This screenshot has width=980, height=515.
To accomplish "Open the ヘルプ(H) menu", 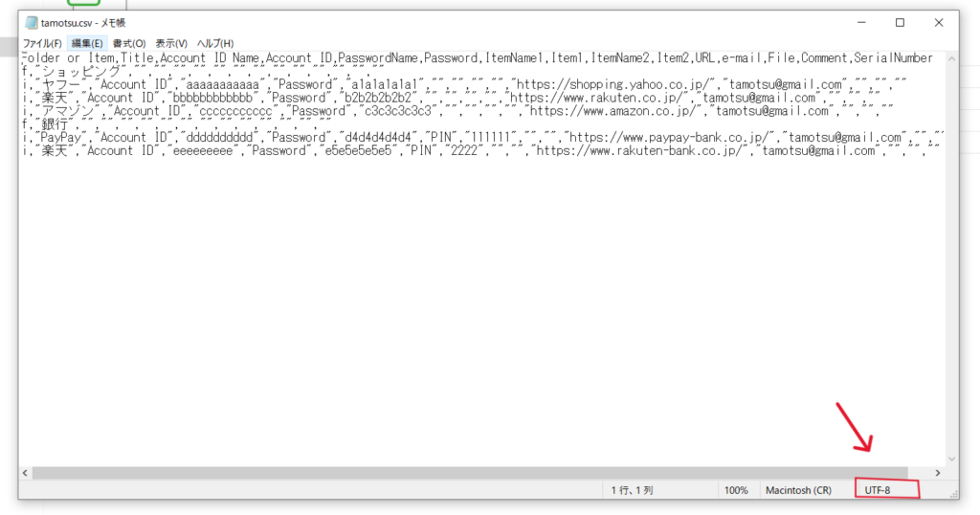I will click(215, 43).
